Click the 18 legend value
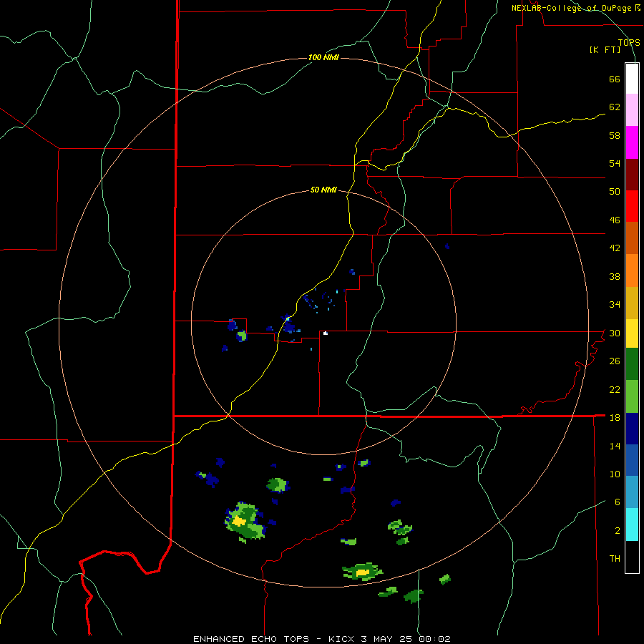Image resolution: width=644 pixels, height=644 pixels. (615, 417)
